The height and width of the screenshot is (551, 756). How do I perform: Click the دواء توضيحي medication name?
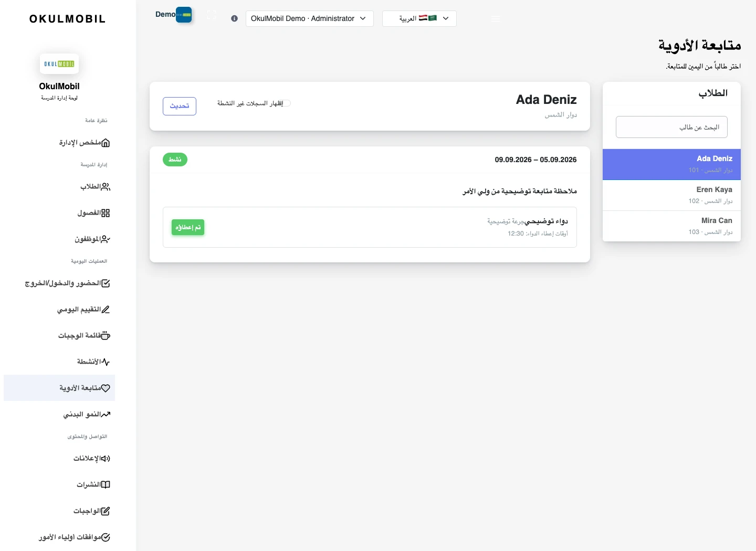547,221
